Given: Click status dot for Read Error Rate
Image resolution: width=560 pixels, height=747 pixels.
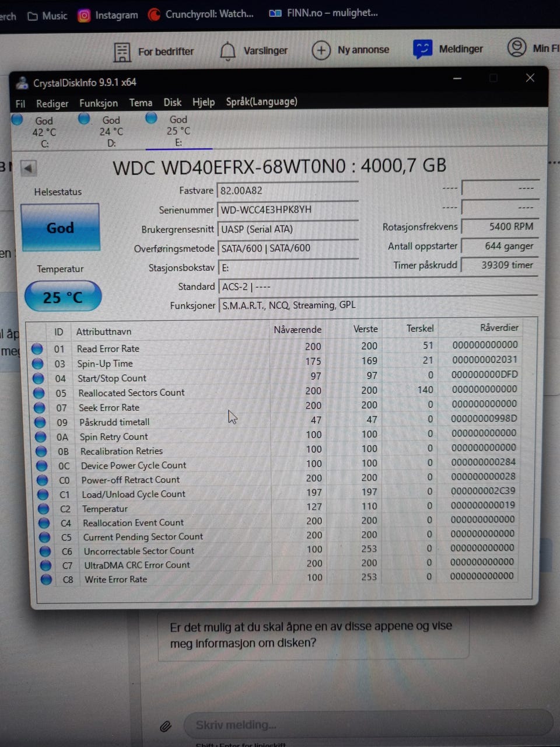Looking at the screenshot, I should [37, 348].
